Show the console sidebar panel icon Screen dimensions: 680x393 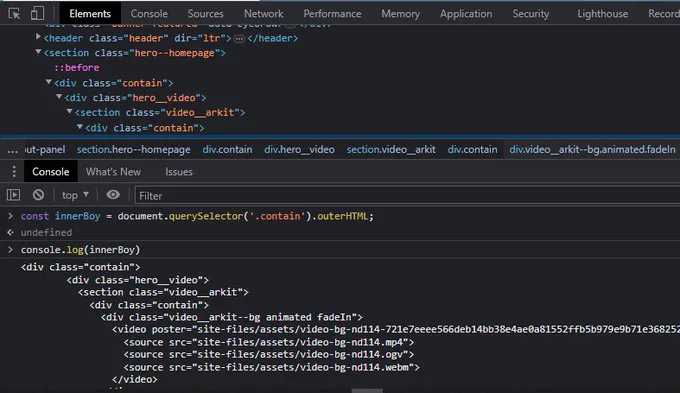(13, 195)
